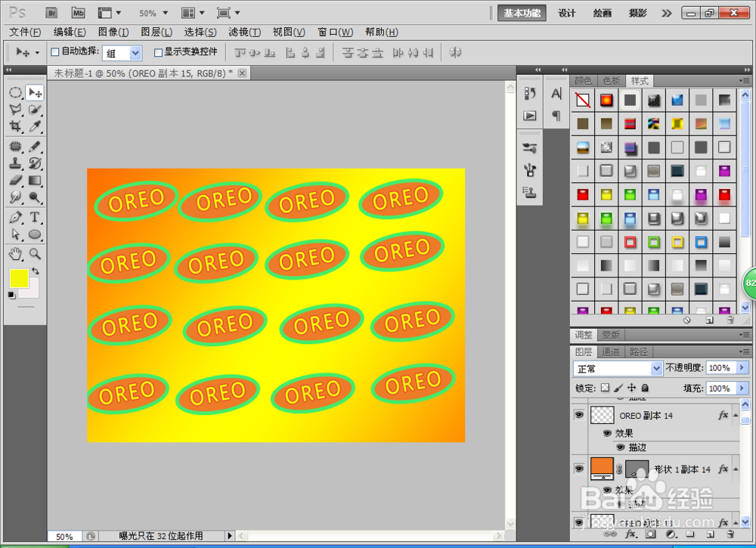Switch to 绘画 workspace
The image size is (756, 548).
pyautogui.click(x=603, y=13)
